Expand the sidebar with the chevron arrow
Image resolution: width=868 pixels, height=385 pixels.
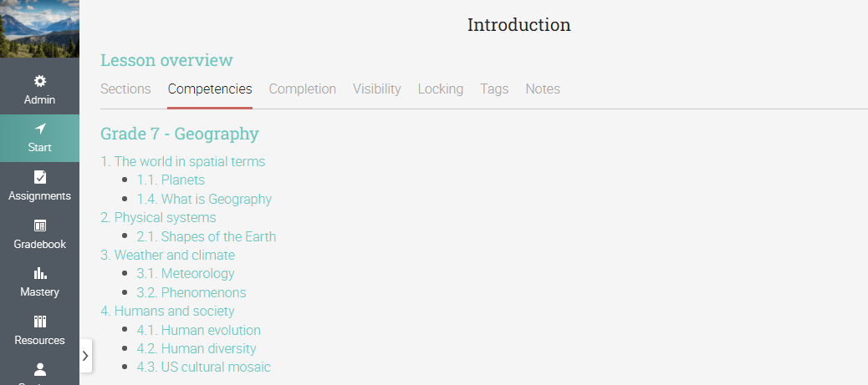click(85, 356)
